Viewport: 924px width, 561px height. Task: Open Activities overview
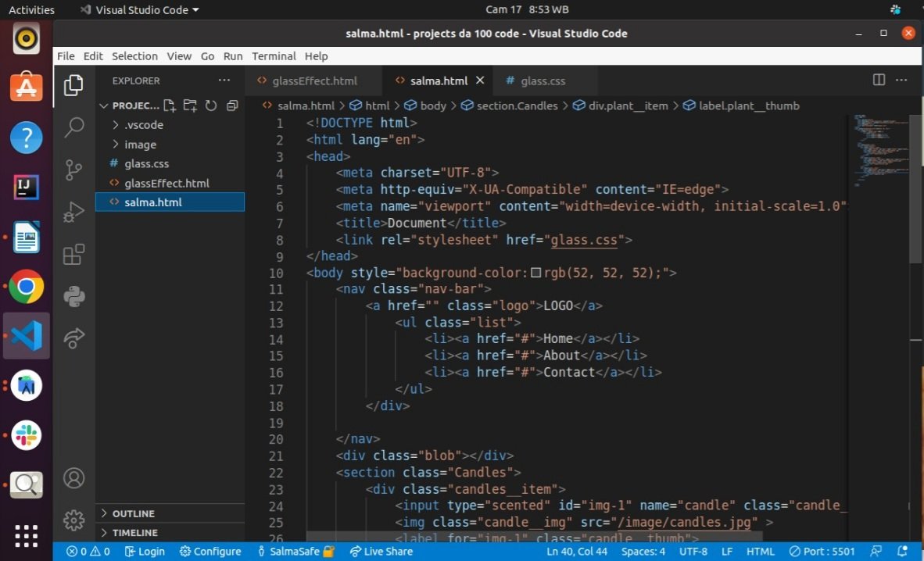pos(31,9)
